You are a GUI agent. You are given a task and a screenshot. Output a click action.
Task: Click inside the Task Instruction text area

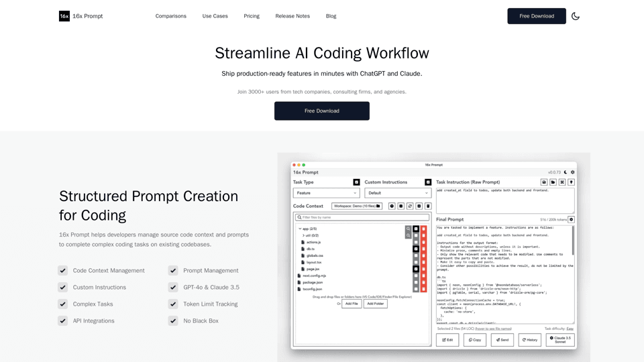click(505, 200)
